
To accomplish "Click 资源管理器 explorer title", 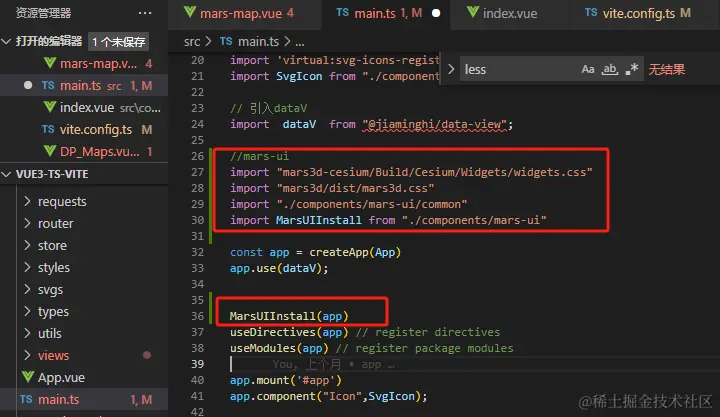I will (x=43, y=13).
